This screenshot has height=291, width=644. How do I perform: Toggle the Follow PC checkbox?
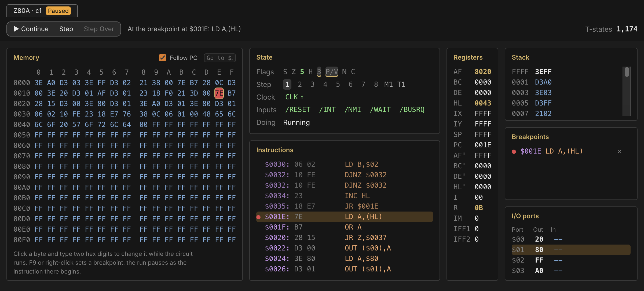click(x=162, y=58)
